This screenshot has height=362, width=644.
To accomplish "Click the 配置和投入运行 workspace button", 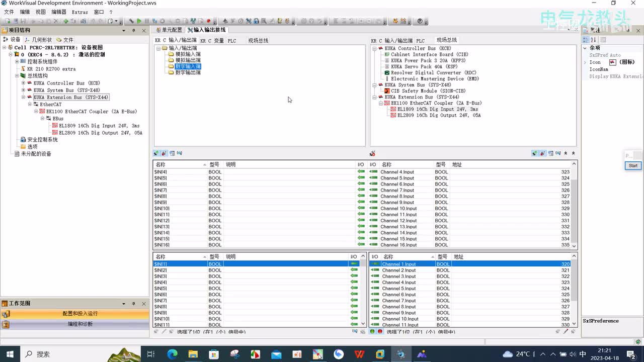I will [x=80, y=314].
